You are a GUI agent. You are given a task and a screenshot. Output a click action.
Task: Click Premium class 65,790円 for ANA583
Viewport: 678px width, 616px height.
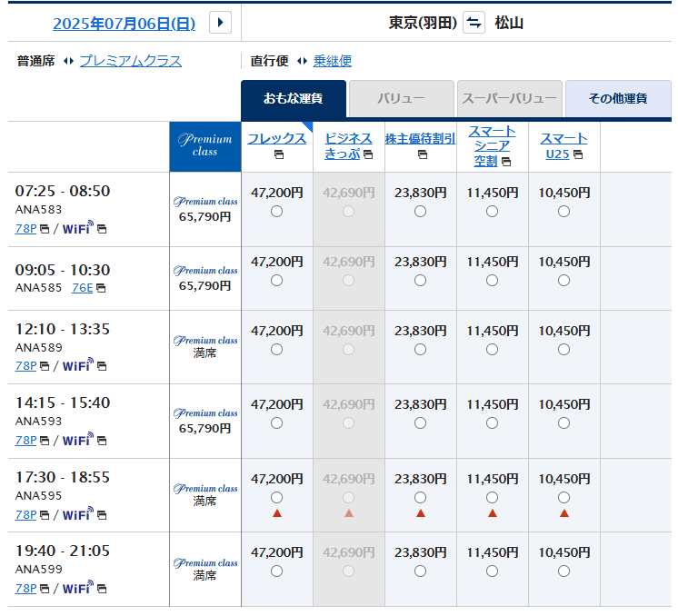(x=205, y=210)
